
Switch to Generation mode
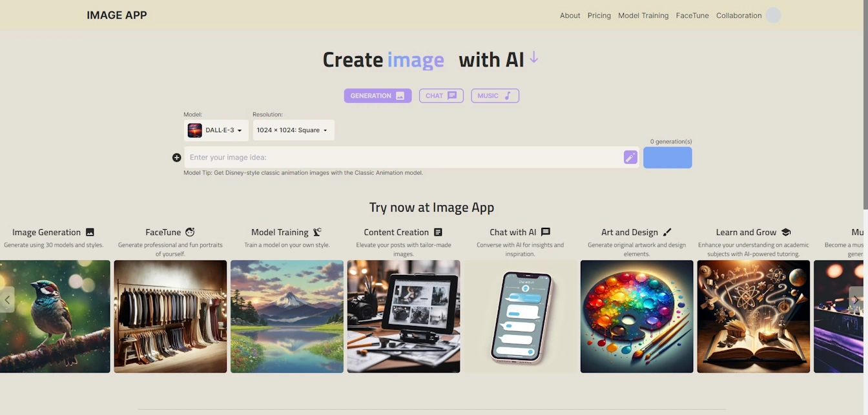[377, 96]
